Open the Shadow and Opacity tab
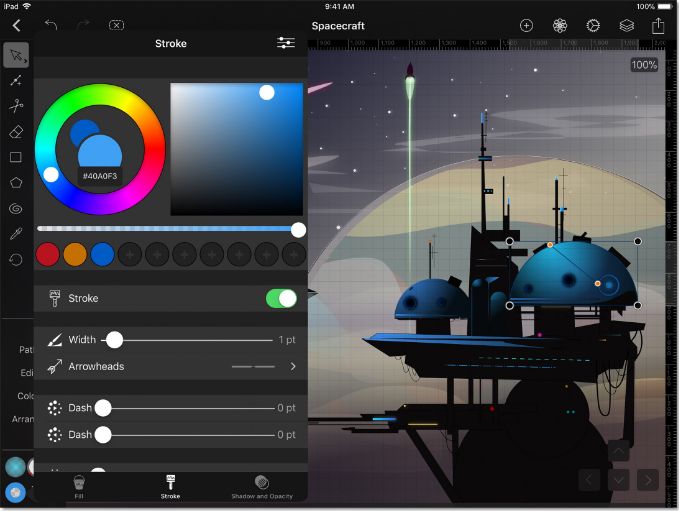The width and height of the screenshot is (679, 511). 262,487
